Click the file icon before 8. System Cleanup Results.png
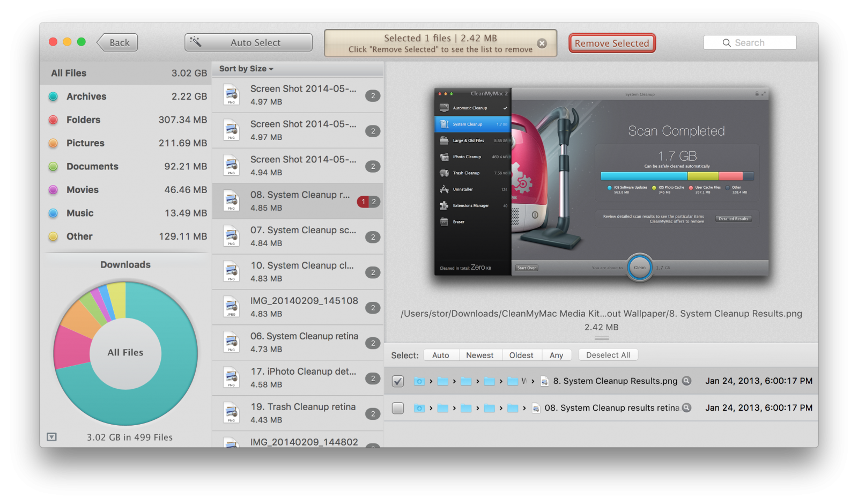Viewport: 858px width, 504px height. pyautogui.click(x=544, y=381)
